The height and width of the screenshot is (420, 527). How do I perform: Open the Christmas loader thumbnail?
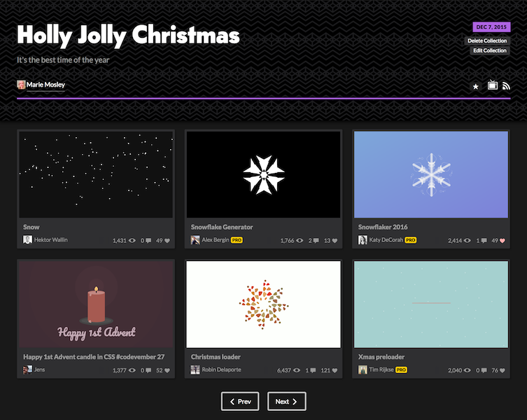click(263, 304)
